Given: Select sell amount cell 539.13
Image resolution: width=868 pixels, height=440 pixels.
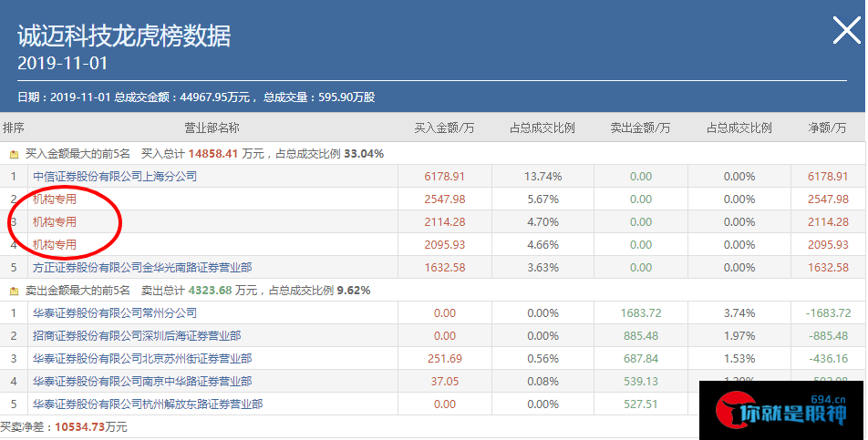Looking at the screenshot, I should pos(641,382).
